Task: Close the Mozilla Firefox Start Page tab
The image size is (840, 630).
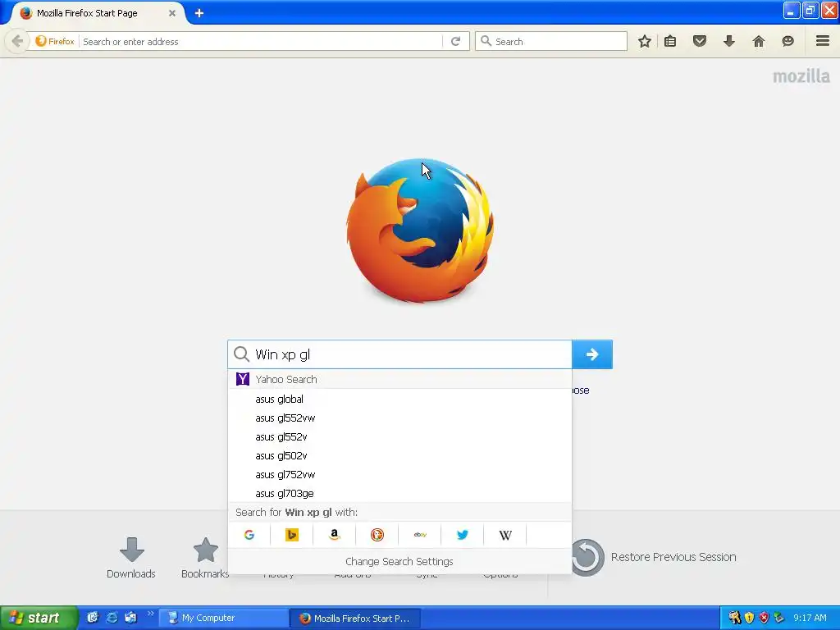Action: 172,13
